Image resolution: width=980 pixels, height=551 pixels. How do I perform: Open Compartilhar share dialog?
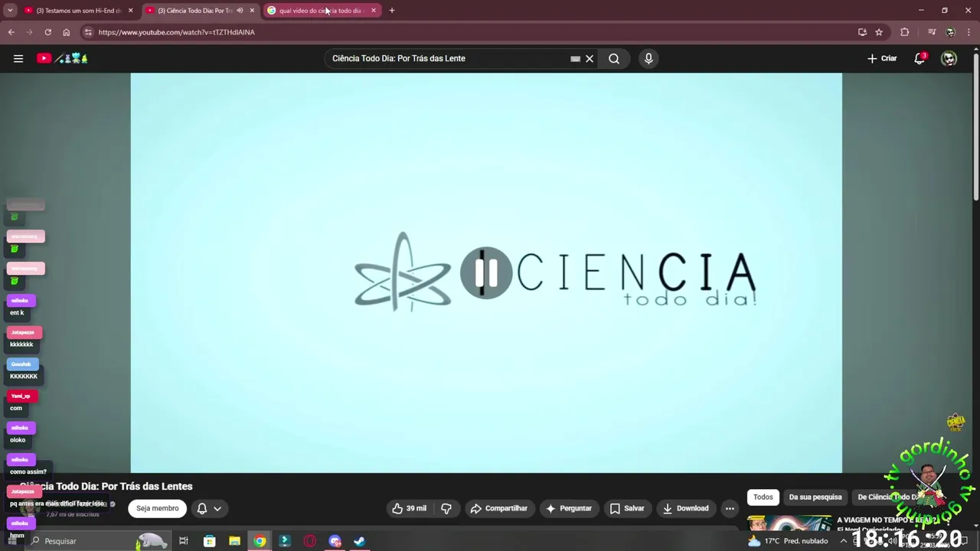coord(499,508)
